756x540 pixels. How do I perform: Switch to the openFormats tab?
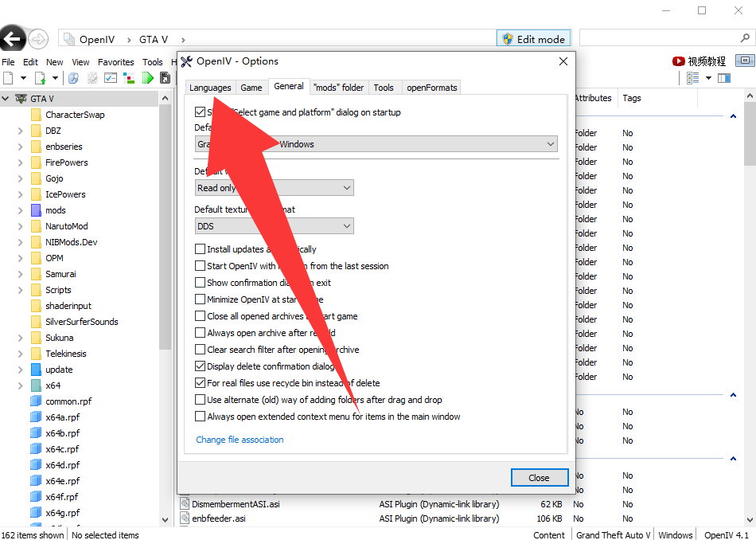pos(431,88)
